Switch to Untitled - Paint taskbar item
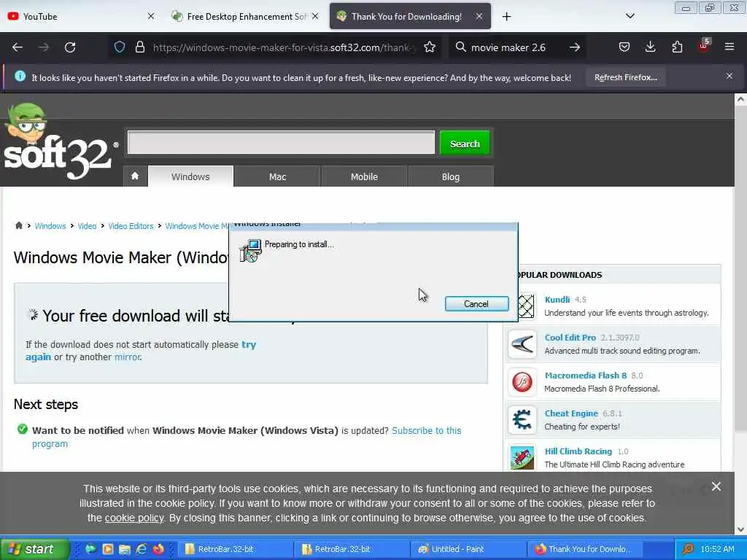Image resolution: width=747 pixels, height=560 pixels. point(468,549)
